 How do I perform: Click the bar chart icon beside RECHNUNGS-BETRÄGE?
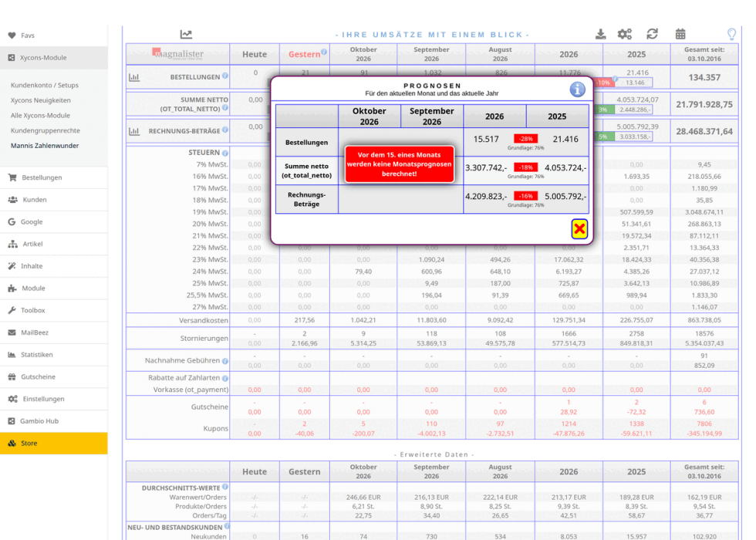(x=134, y=131)
